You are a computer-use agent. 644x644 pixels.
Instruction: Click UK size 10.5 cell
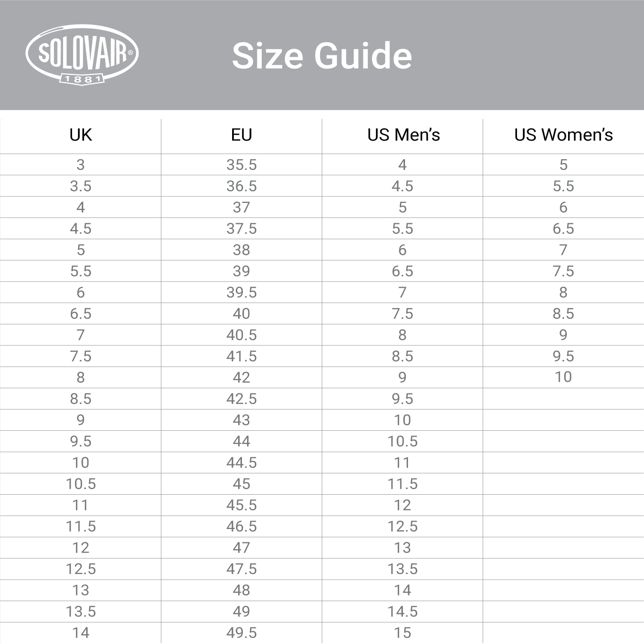click(81, 484)
